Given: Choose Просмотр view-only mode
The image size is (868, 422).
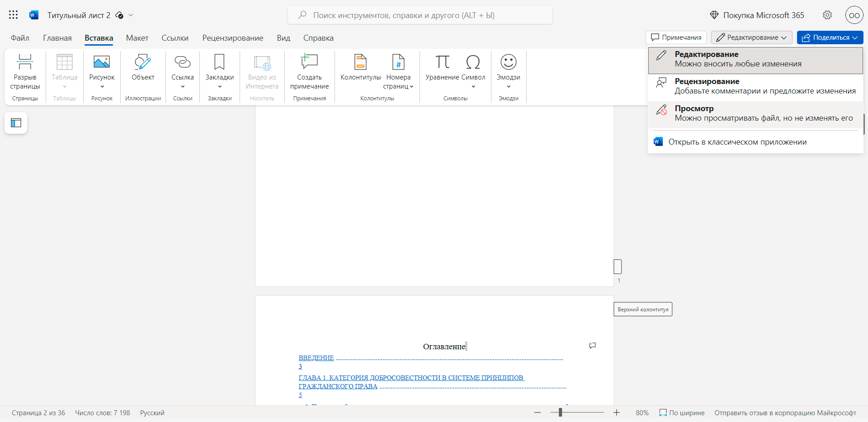Looking at the screenshot, I should point(755,114).
